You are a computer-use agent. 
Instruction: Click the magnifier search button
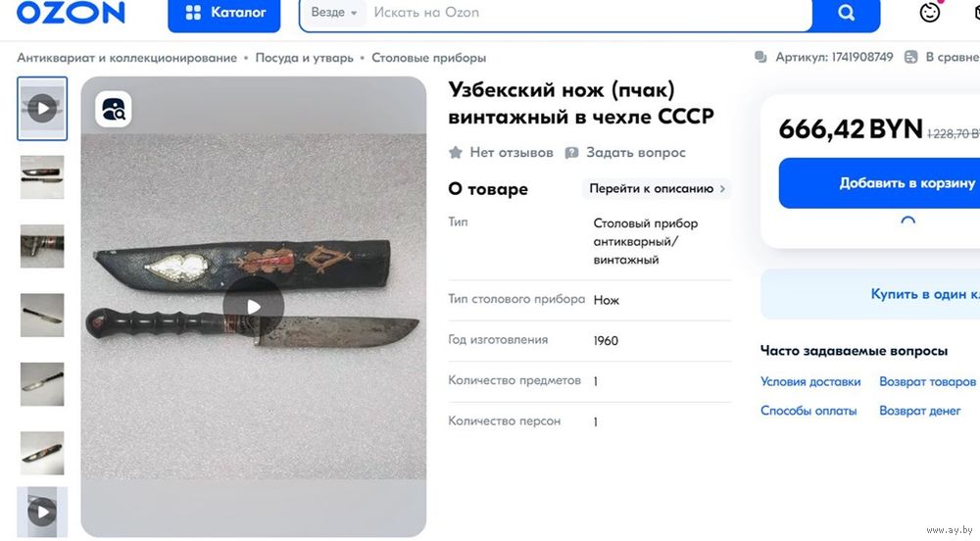pos(846,13)
